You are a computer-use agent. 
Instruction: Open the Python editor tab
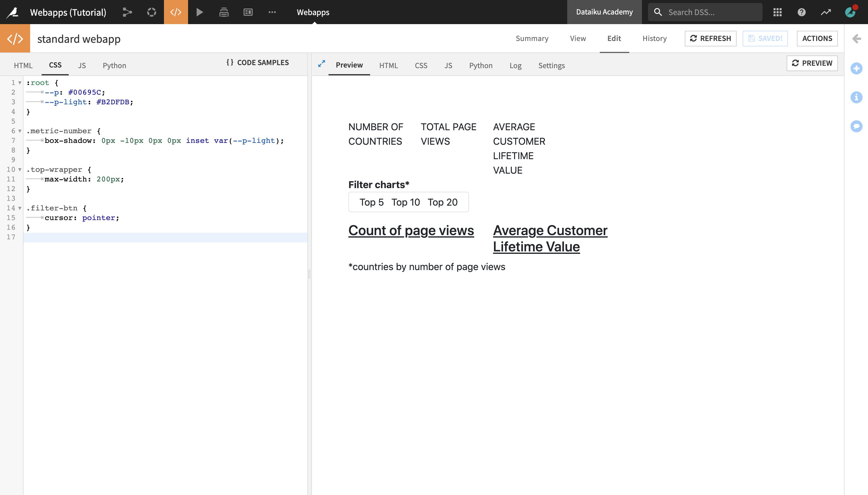click(114, 65)
